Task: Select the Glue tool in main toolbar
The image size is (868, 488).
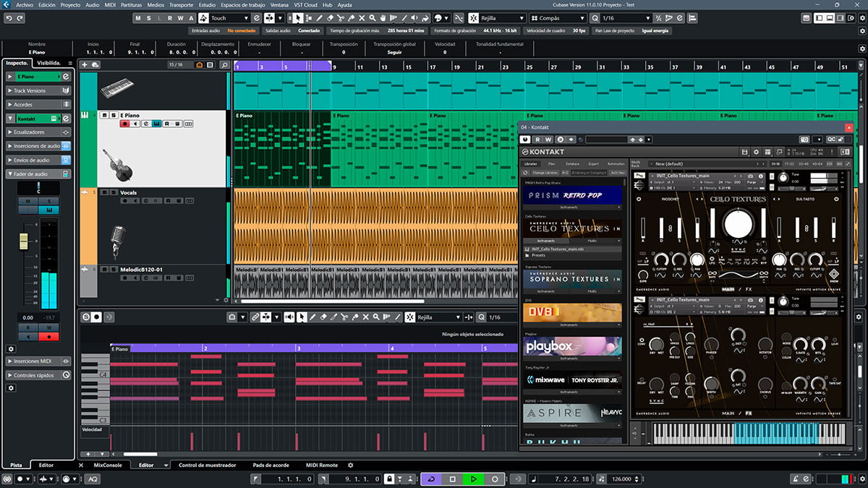Action: 351,17
